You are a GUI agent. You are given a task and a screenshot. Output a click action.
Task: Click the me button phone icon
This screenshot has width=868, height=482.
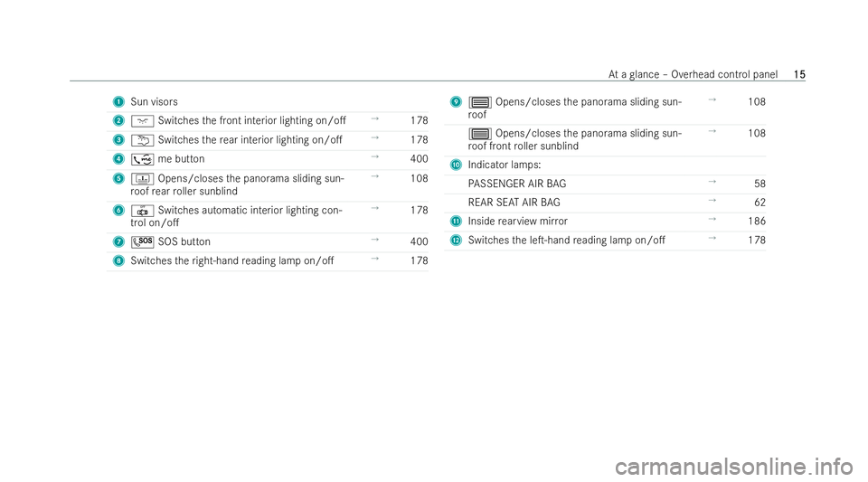pyautogui.click(x=142, y=160)
